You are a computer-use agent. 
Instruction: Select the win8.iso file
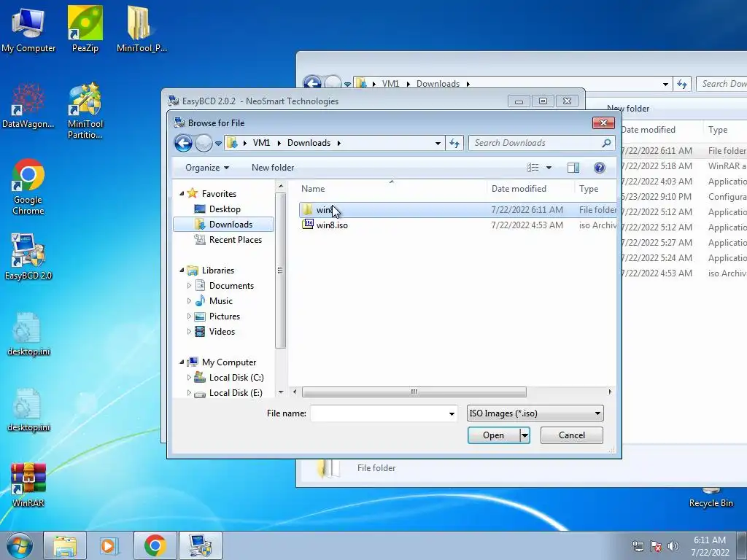coord(332,225)
